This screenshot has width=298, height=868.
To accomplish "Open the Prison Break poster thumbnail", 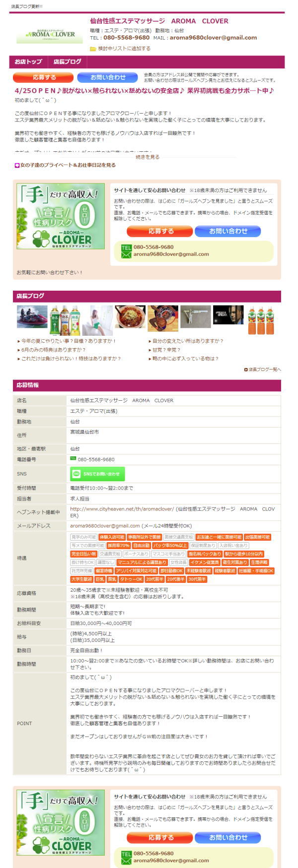I will [x=228, y=315].
